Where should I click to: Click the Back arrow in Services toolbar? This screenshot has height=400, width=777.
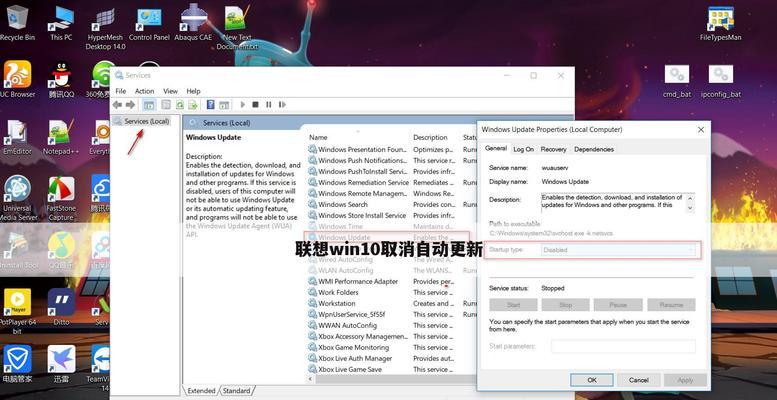point(117,105)
